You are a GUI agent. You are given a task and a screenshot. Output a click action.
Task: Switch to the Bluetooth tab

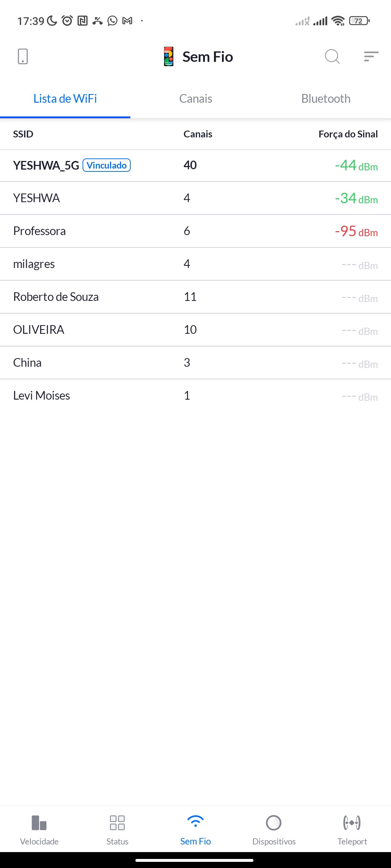326,99
